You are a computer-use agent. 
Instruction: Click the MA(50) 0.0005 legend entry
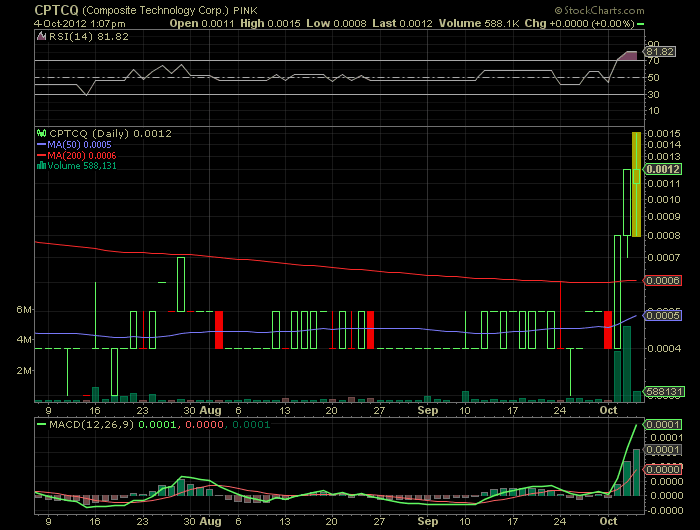pos(74,145)
